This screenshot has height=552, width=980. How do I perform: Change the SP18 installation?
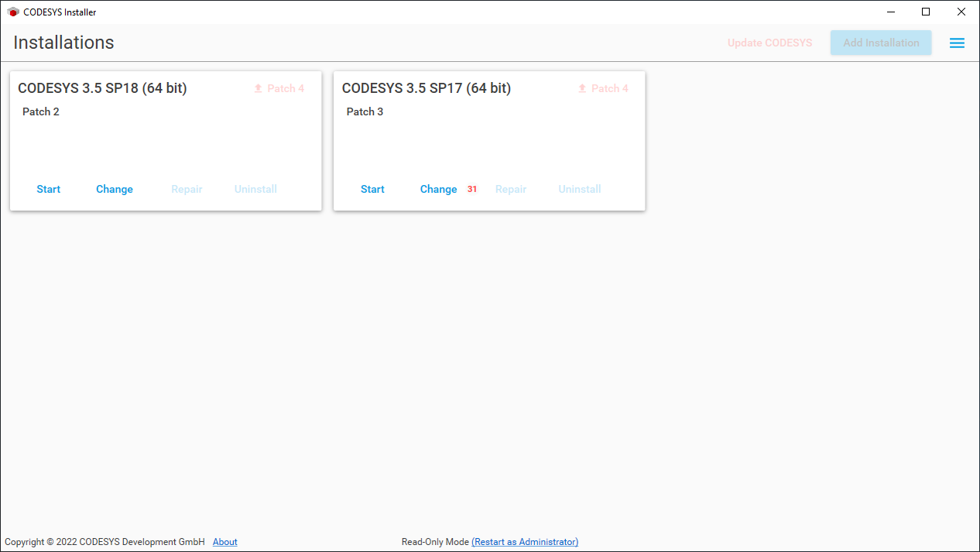(x=115, y=189)
